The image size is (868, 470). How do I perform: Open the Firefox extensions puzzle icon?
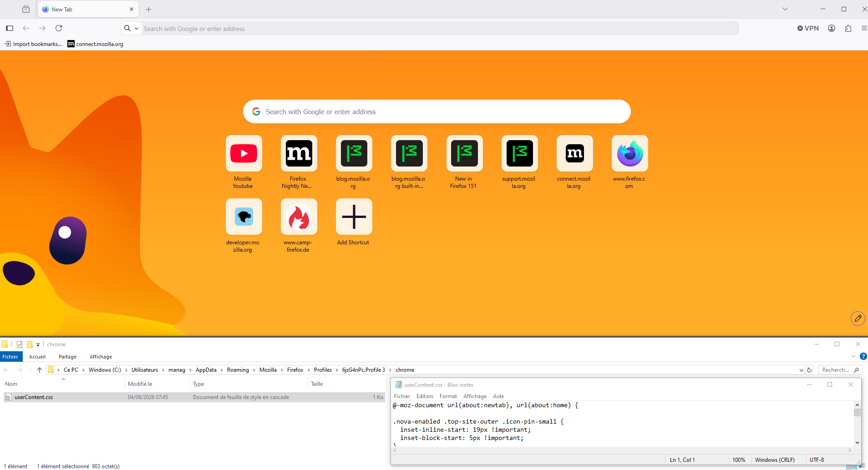pyautogui.click(x=848, y=28)
